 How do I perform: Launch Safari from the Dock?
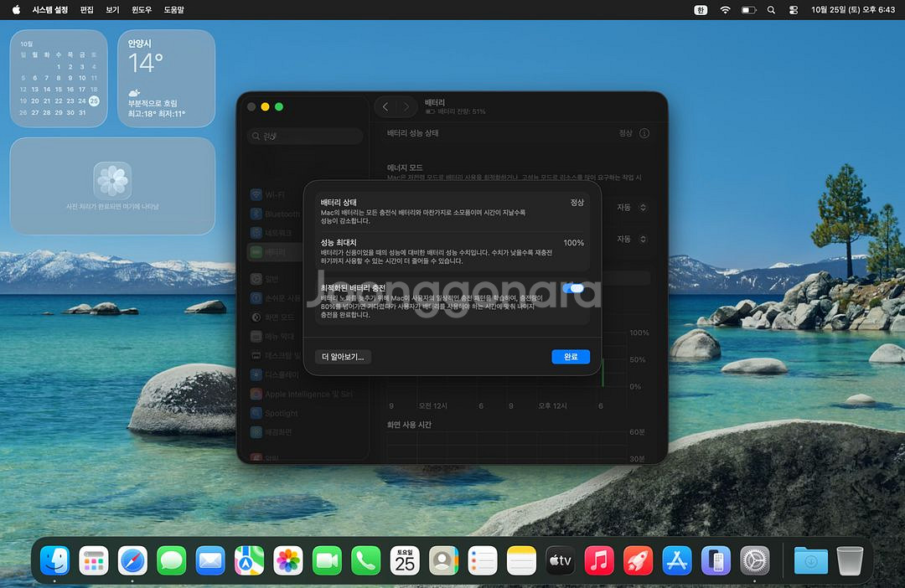pos(132,560)
